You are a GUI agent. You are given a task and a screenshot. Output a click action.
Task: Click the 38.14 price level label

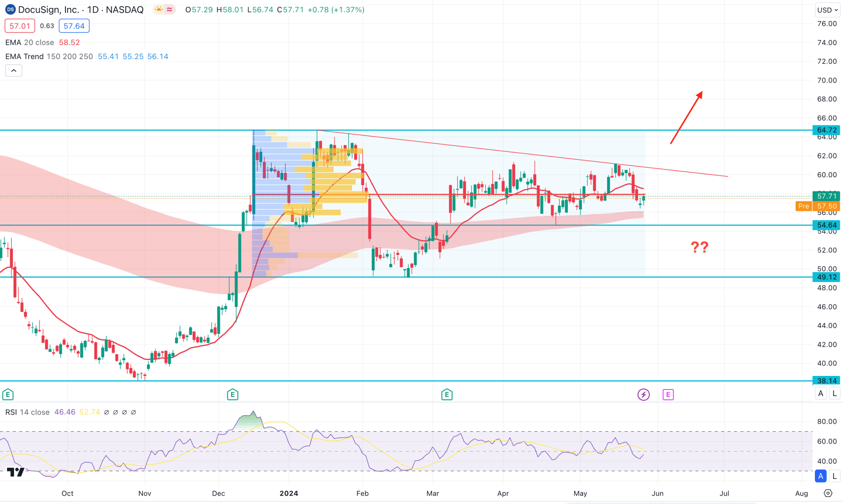pos(826,381)
